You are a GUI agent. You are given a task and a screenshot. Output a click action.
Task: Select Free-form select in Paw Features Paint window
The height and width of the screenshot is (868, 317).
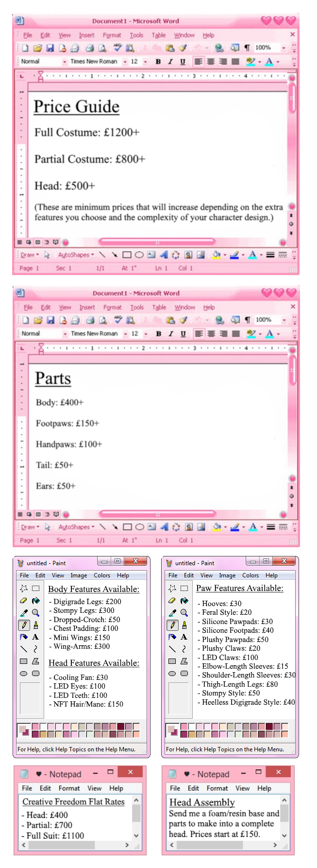pos(172,588)
